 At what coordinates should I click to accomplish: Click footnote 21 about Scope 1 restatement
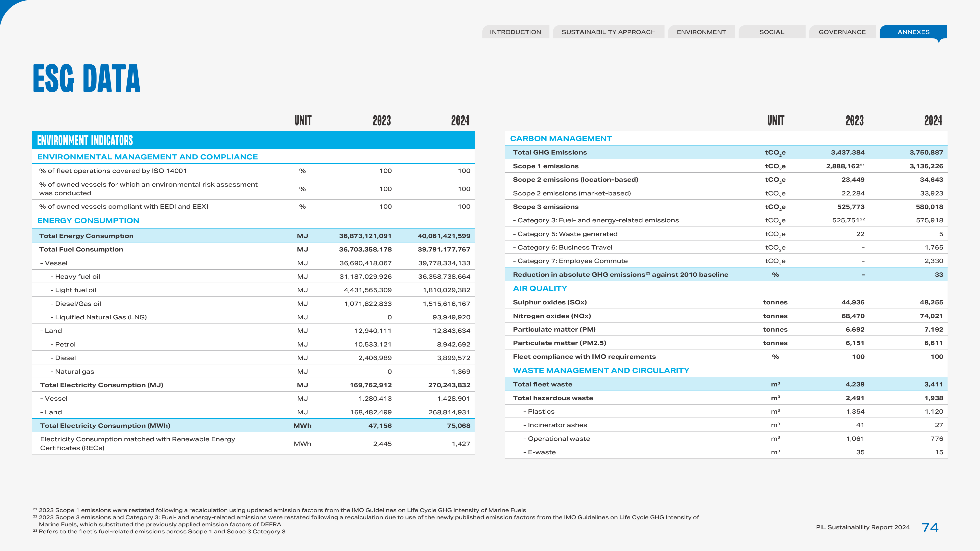pyautogui.click(x=279, y=510)
